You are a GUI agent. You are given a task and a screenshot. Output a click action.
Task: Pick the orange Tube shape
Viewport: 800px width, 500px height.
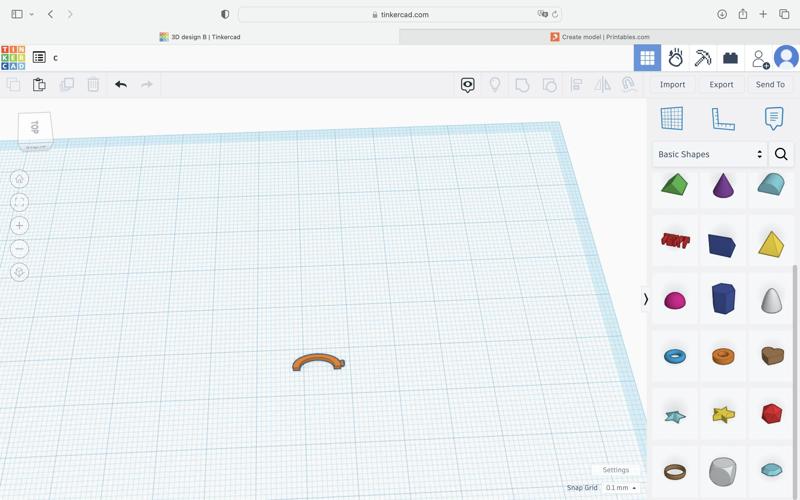coord(723,356)
